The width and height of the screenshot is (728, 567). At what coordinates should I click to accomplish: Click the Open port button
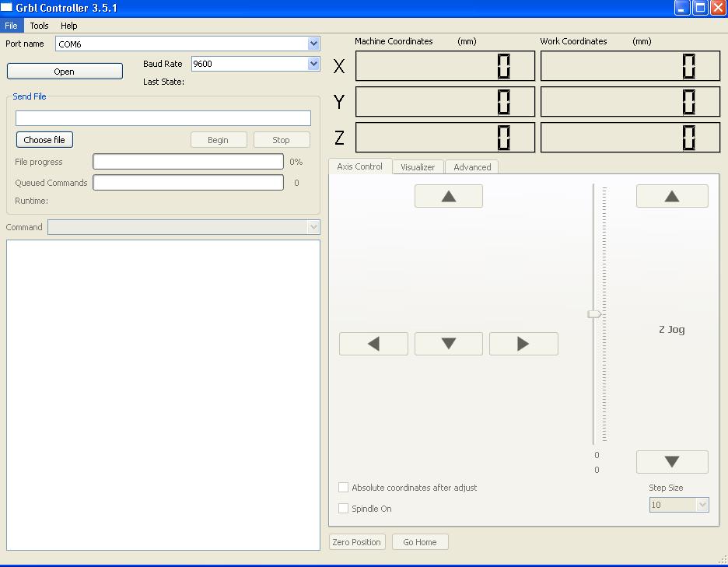click(65, 72)
